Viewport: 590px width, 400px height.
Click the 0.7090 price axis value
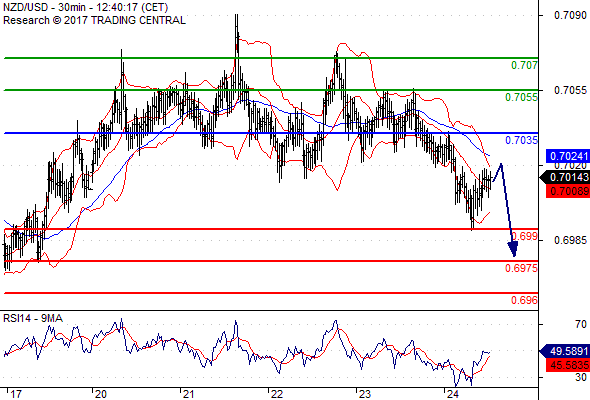570,15
